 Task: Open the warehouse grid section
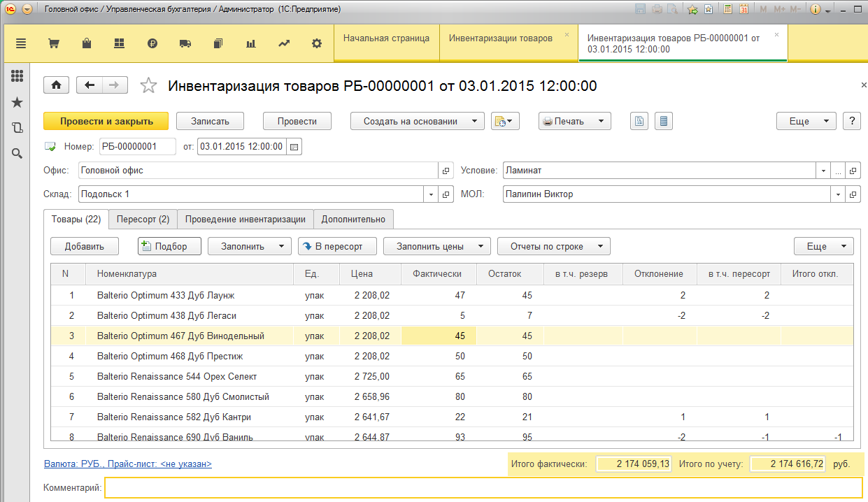tap(119, 43)
